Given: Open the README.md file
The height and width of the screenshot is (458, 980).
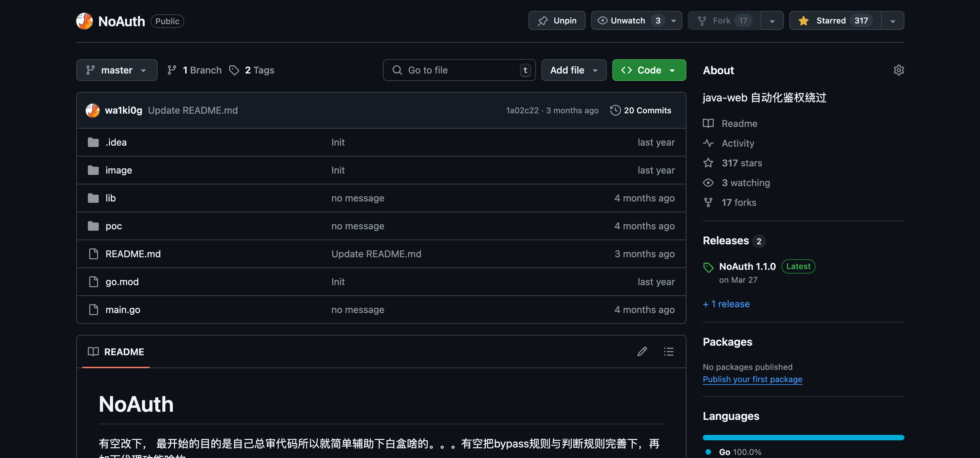Looking at the screenshot, I should pyautogui.click(x=133, y=254).
